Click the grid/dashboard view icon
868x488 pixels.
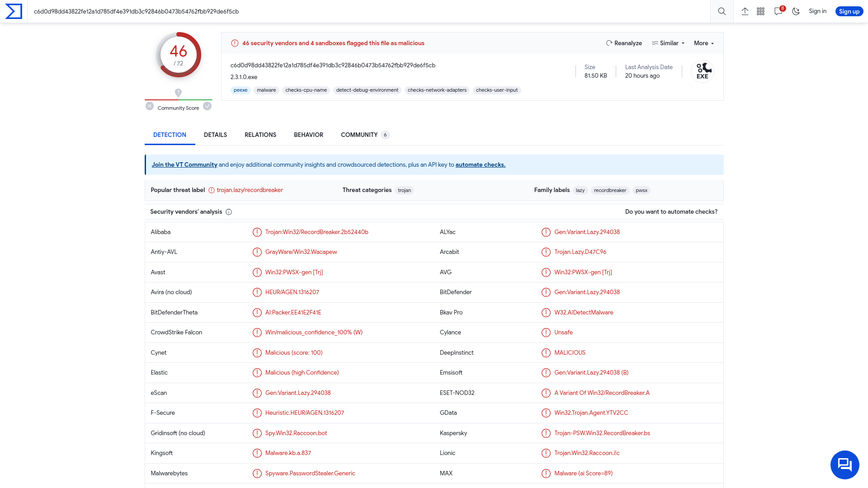[761, 11]
